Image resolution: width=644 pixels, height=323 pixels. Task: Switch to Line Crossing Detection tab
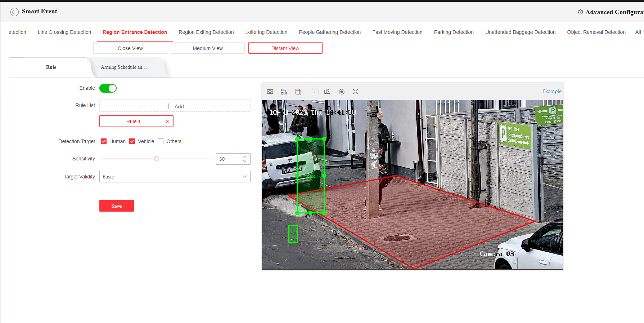click(x=64, y=32)
